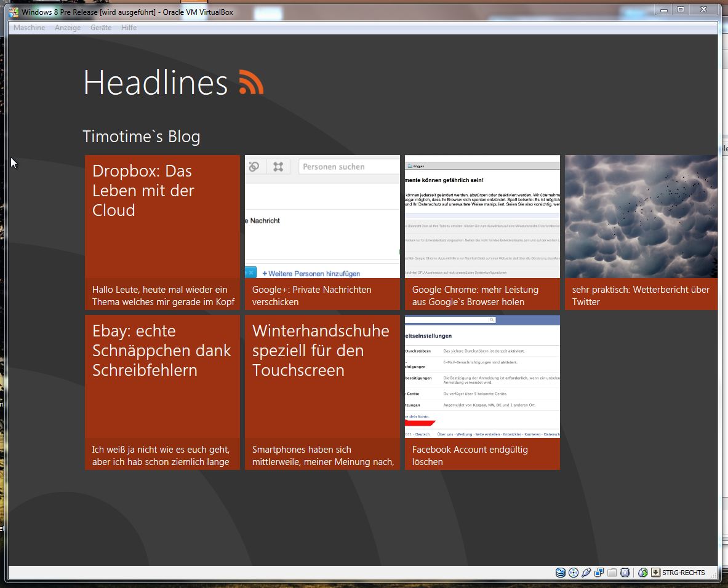Open the Google+ Private Nachrichten article tile
This screenshot has height=588, width=728.
click(322, 232)
